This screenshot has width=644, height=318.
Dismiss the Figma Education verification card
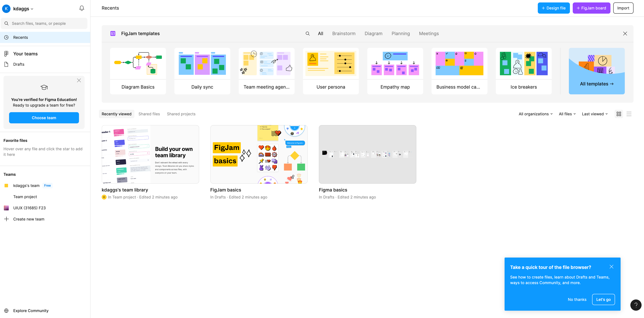pyautogui.click(x=79, y=80)
